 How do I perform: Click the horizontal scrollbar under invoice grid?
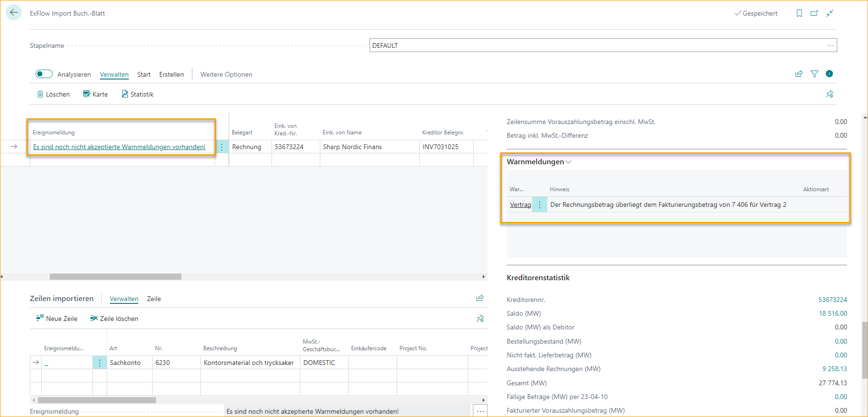pyautogui.click(x=115, y=276)
